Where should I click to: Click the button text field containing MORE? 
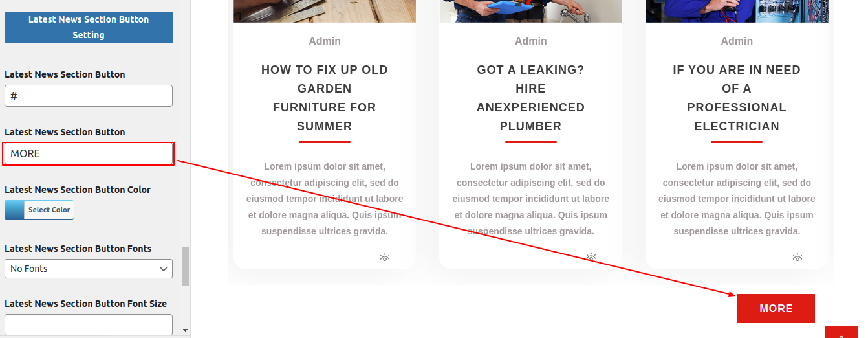89,153
